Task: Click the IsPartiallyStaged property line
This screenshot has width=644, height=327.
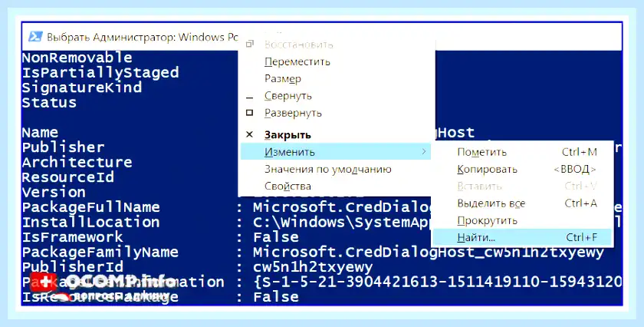Action: tap(100, 72)
